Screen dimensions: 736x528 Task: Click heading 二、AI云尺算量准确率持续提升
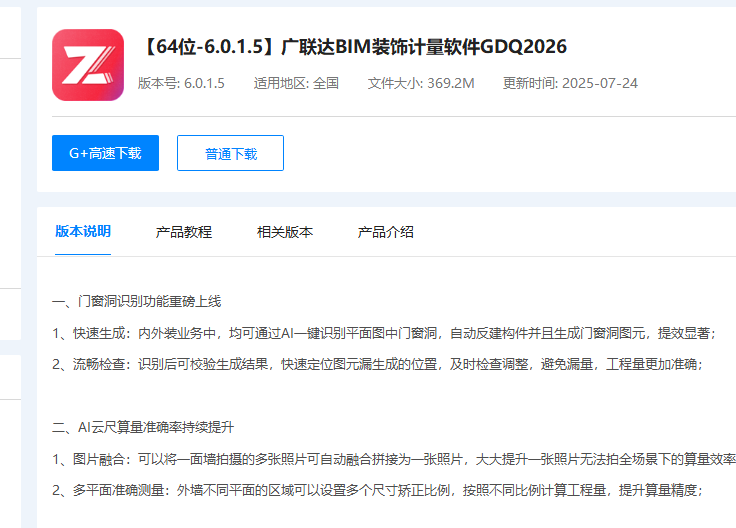143,427
